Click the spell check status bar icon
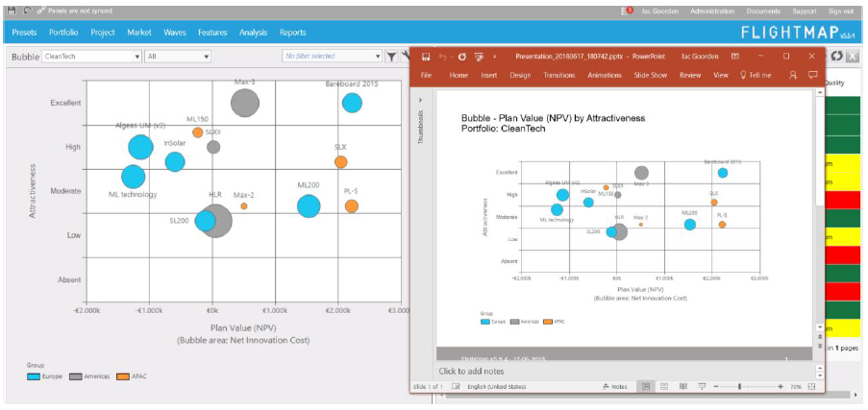 (x=457, y=386)
